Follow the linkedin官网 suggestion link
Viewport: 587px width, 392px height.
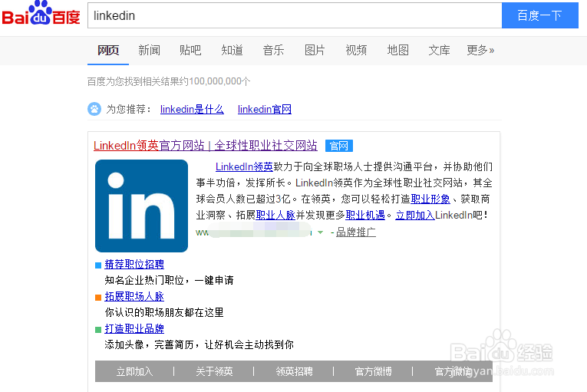point(265,110)
